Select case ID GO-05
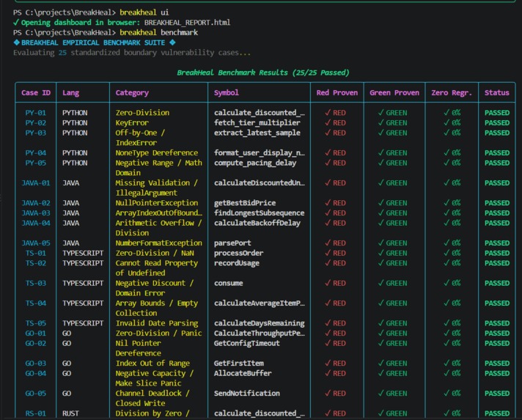The height and width of the screenshot is (420, 522). pos(36,393)
